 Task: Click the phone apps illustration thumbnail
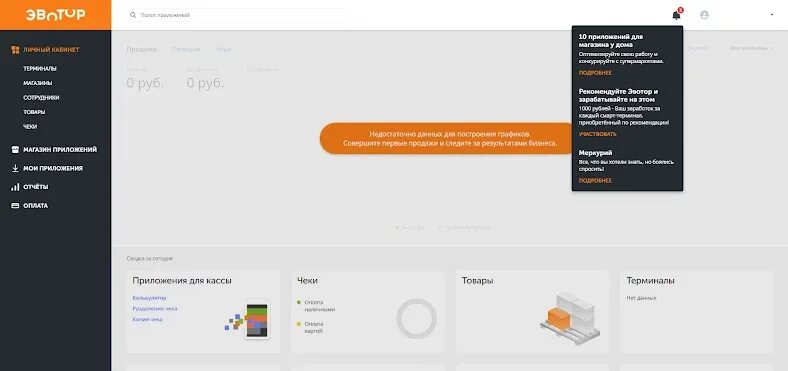tap(247, 319)
